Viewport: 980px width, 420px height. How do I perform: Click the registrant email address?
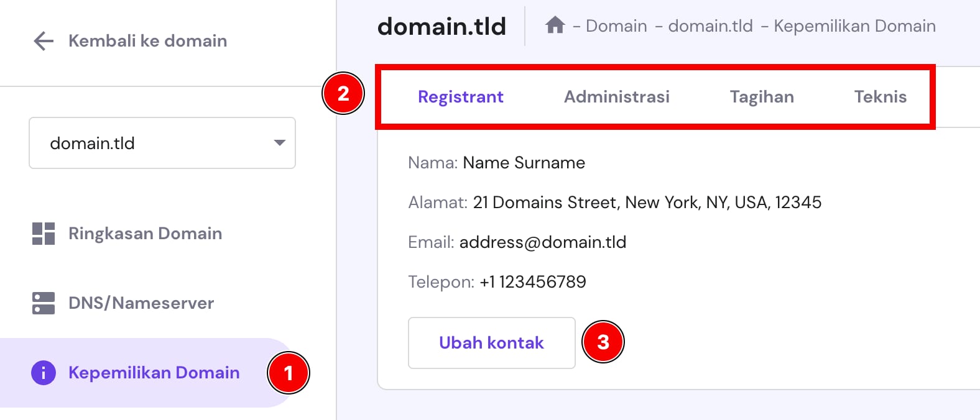tap(542, 242)
